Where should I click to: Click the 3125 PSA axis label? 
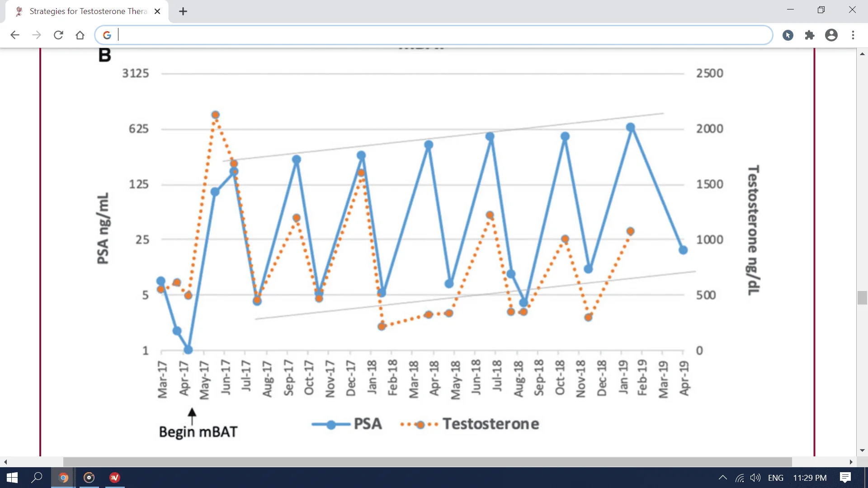135,73
